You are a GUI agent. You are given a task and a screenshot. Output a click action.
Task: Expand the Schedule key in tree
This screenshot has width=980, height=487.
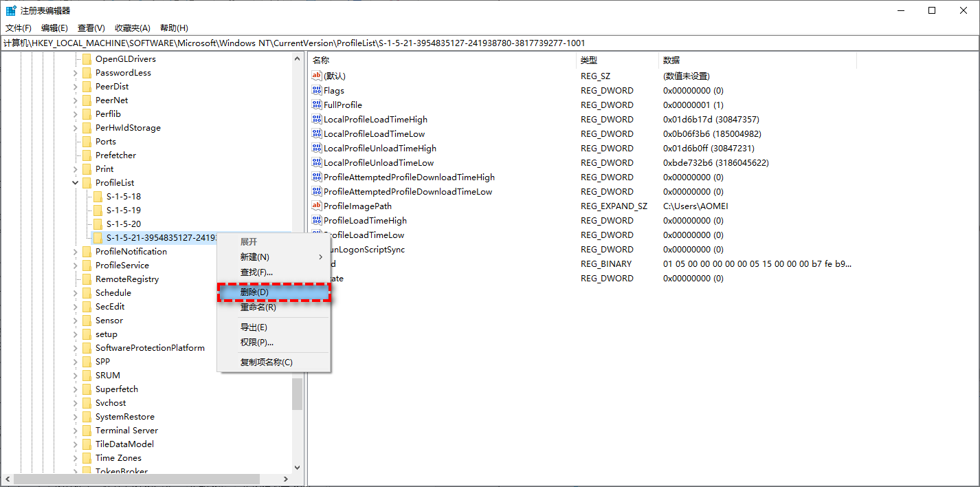point(76,293)
